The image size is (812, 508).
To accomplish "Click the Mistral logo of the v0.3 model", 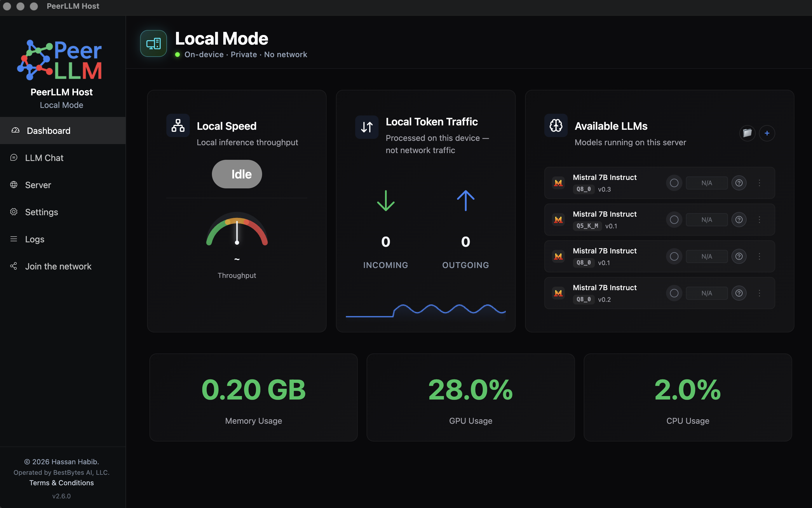I will [558, 183].
